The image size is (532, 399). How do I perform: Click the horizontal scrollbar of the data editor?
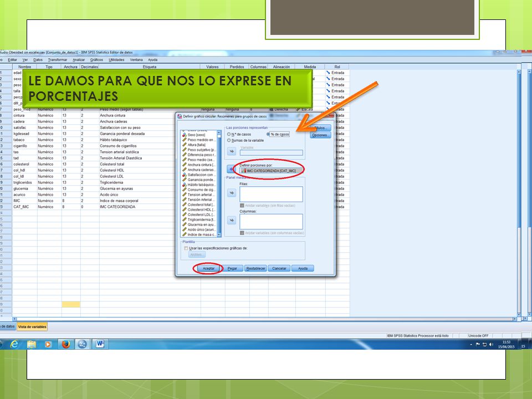point(265,319)
